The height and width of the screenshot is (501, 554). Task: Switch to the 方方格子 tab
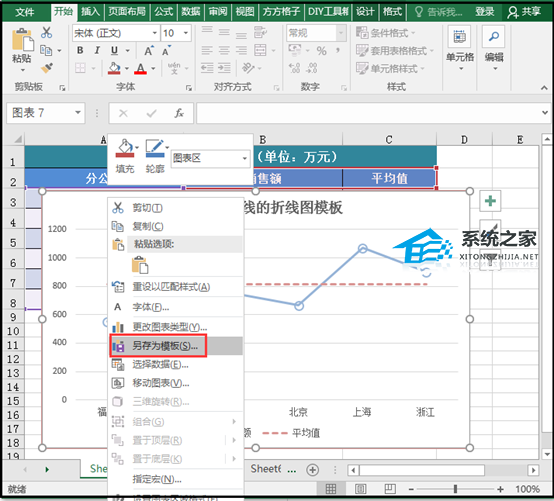point(281,12)
